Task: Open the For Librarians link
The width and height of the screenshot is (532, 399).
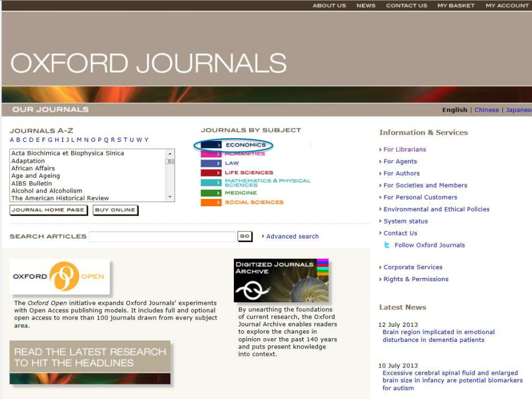Action: 404,150
